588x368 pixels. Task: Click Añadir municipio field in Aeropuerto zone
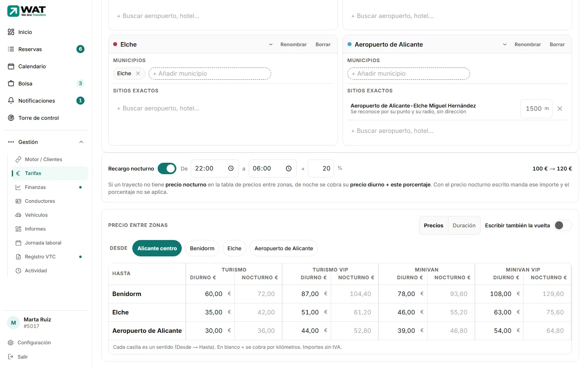pyautogui.click(x=409, y=74)
